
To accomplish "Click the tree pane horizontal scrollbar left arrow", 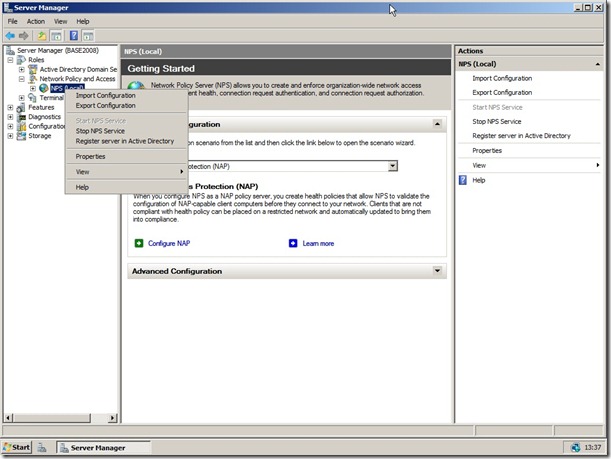I will [8, 418].
